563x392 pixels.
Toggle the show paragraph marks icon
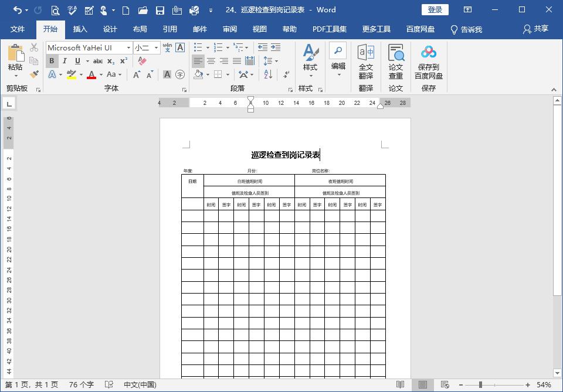coord(286,74)
